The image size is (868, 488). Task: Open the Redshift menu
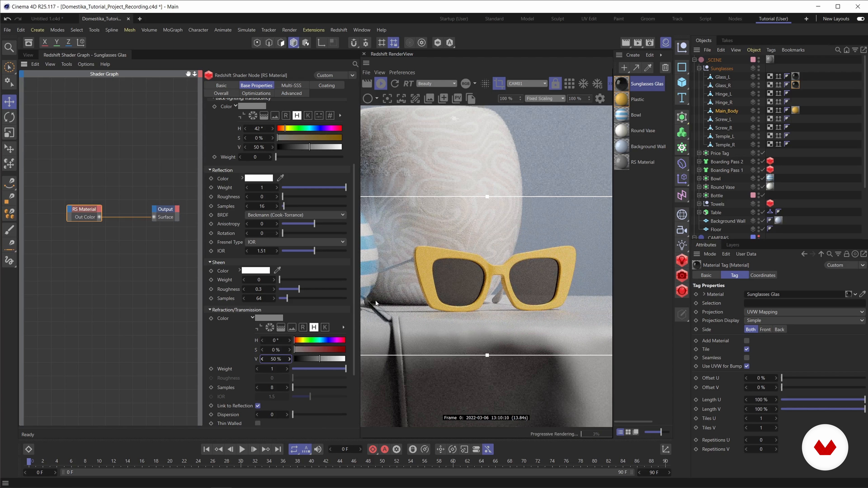coord(339,30)
